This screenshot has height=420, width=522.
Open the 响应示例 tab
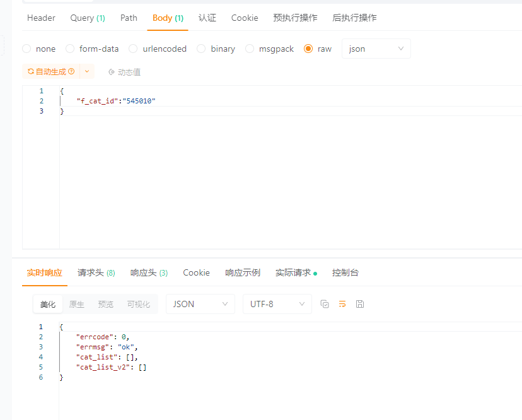(x=243, y=273)
